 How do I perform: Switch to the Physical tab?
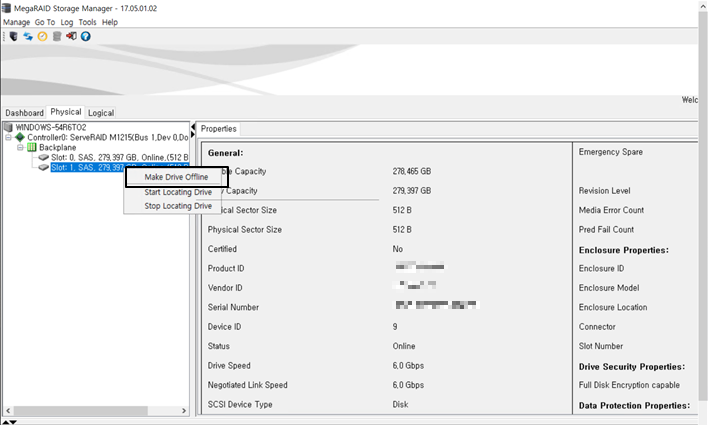tap(66, 112)
